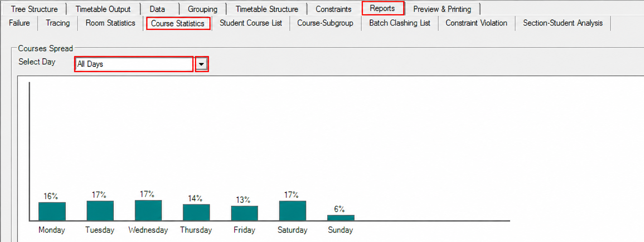Switch to the Tree Structure tab
Viewport: 644px width, 242px height.
point(34,9)
